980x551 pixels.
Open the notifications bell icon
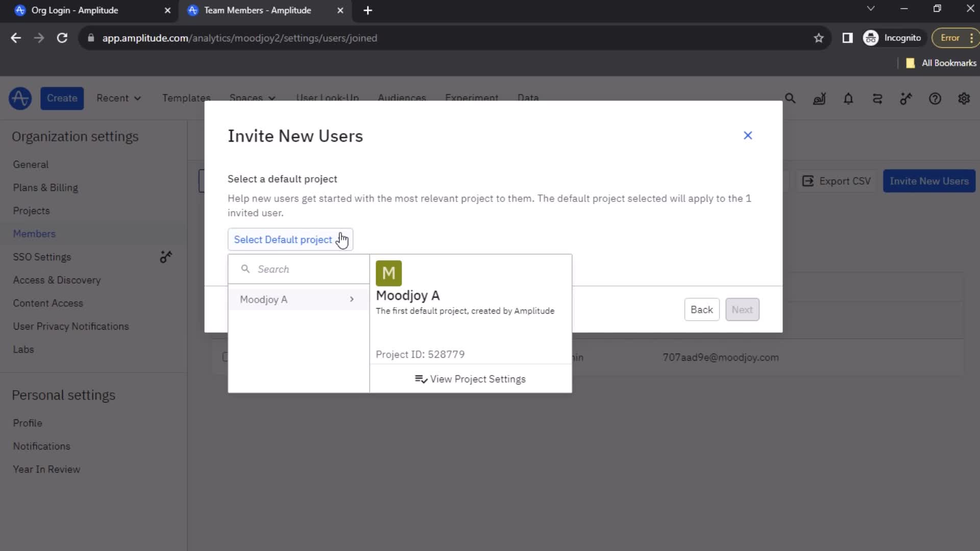click(x=848, y=98)
